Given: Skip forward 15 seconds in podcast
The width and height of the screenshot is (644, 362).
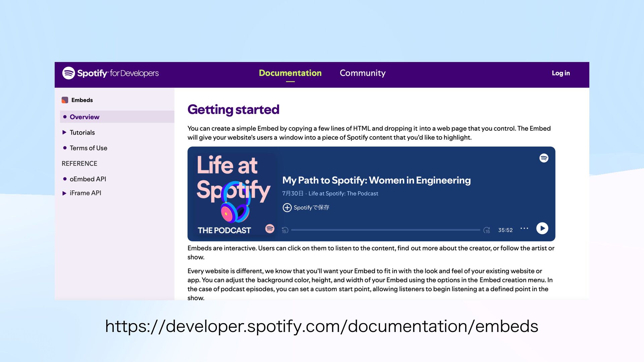Looking at the screenshot, I should 487,230.
